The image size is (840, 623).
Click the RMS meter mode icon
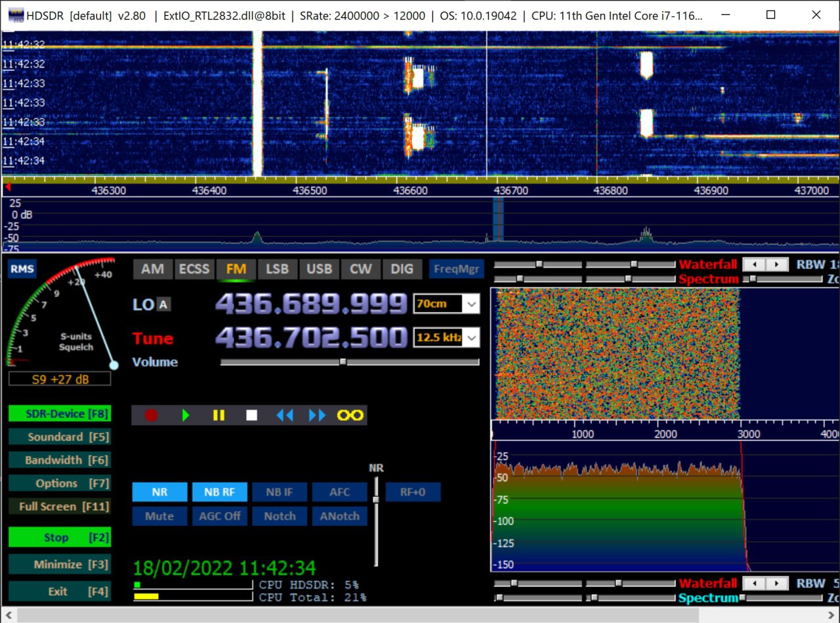pyautogui.click(x=22, y=269)
